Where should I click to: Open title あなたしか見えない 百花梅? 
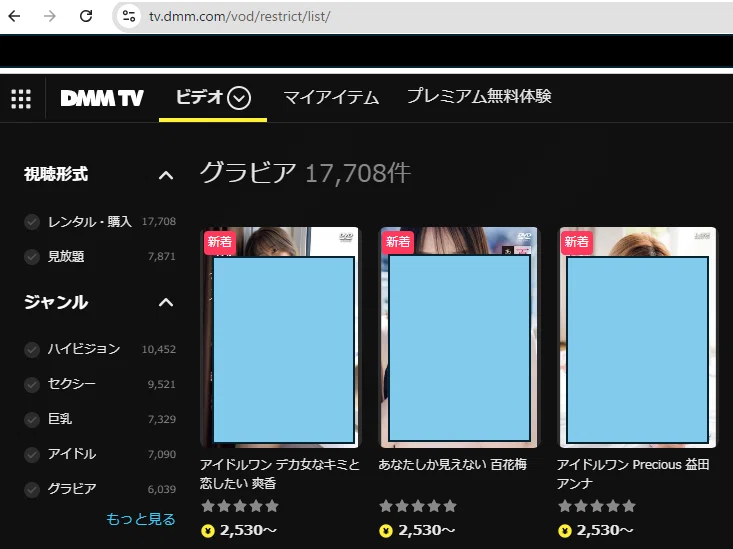pyautogui.click(x=453, y=464)
